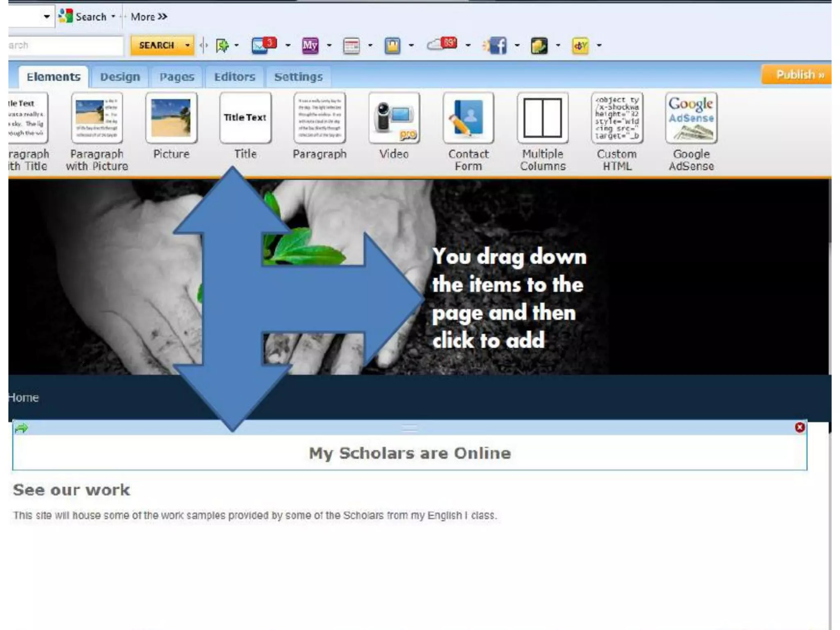840x630 pixels.
Task: Choose Paragraph with Picture element
Action: coord(97,118)
